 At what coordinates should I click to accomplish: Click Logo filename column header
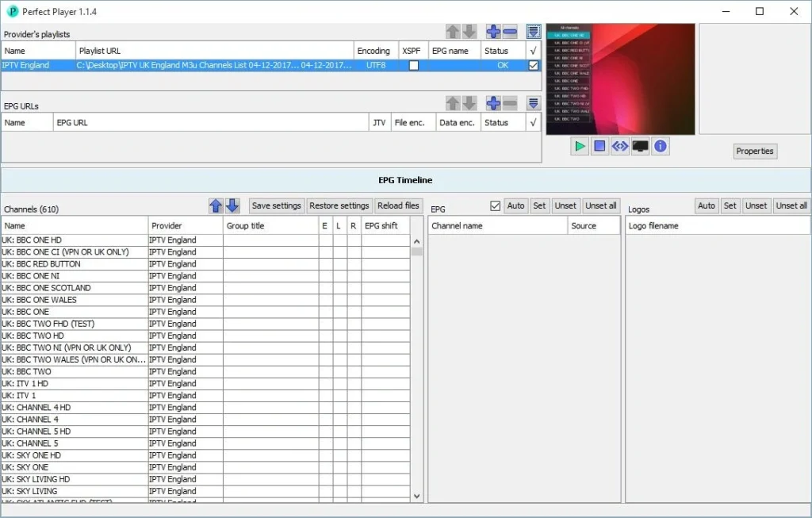click(x=718, y=226)
